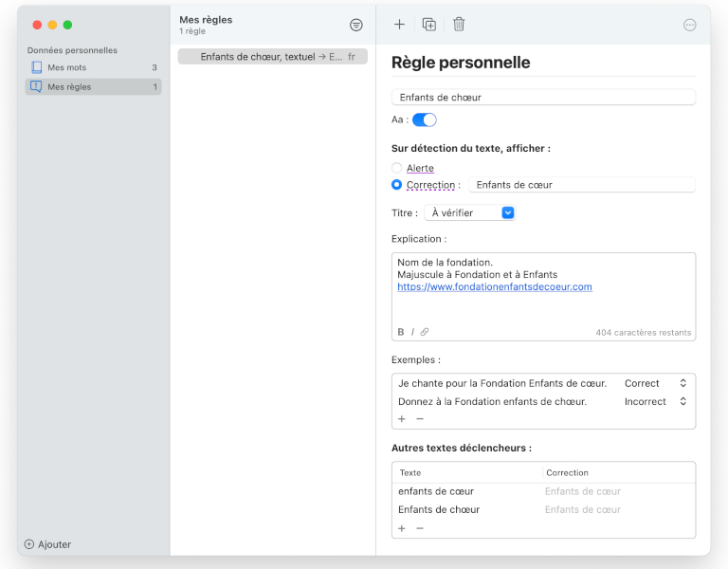Click the rule name field Enfants de chœur
This screenshot has width=728, height=569.
point(543,97)
